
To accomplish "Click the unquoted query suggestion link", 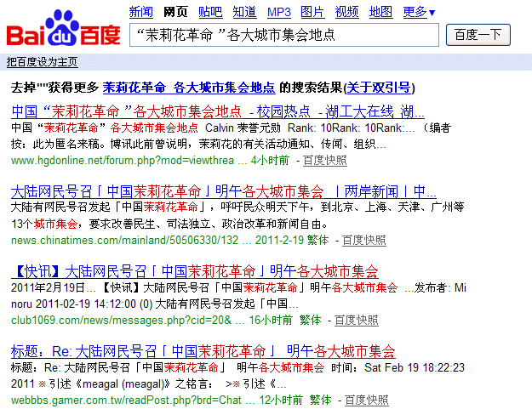I will pos(189,87).
